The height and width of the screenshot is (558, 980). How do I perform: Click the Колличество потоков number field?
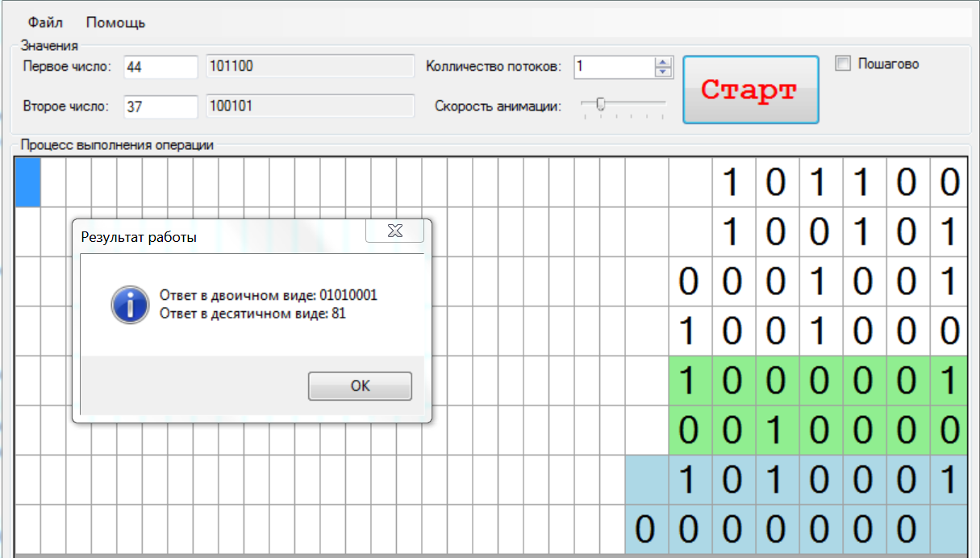[x=613, y=67]
